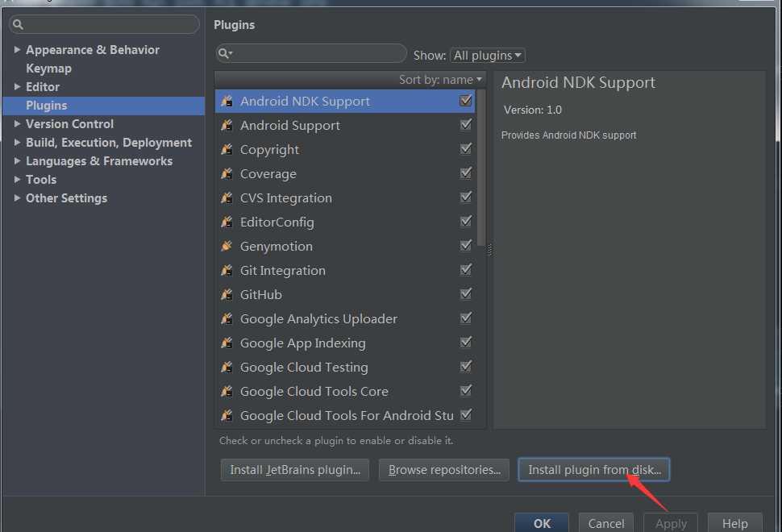Screen dimensions: 782x532
Task: Expand the Tools section arrow
Action: [17, 179]
